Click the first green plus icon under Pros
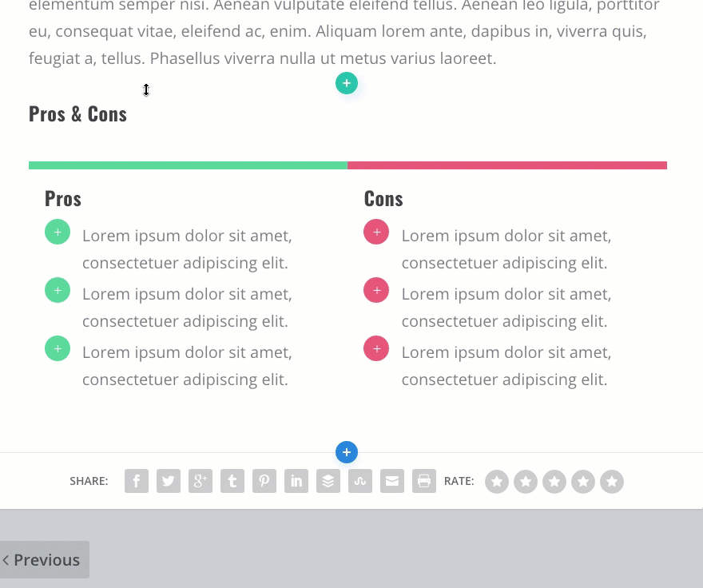Screen dimensions: 703x588 (x=58, y=233)
